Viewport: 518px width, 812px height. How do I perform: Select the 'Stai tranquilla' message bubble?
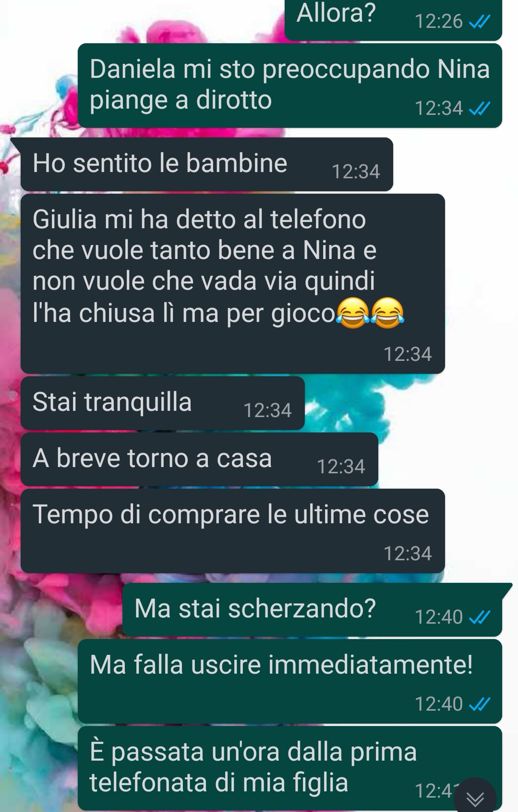(162, 403)
